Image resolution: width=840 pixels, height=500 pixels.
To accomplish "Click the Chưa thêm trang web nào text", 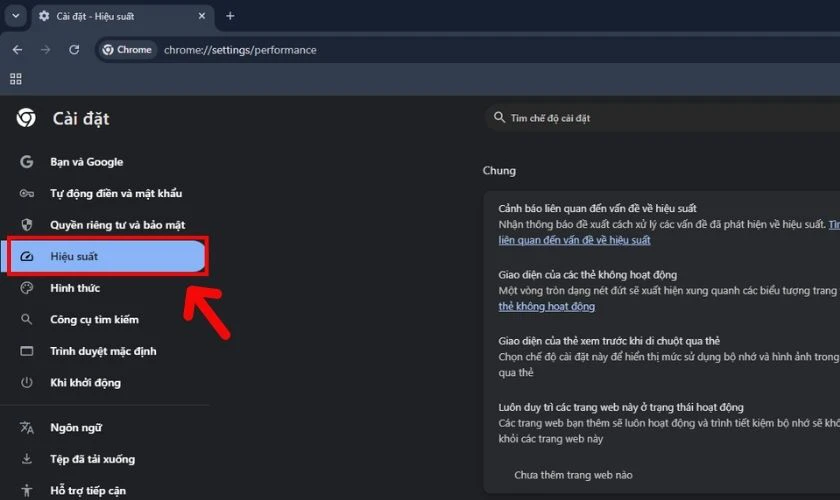I will [573, 475].
